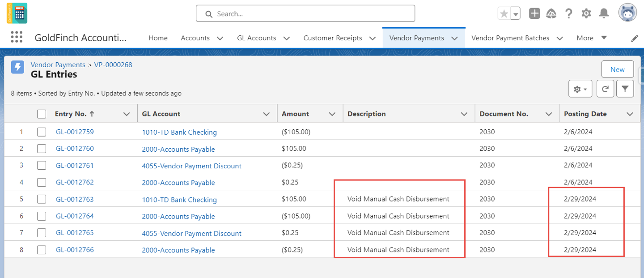Open the GL Account column actions chevron

pos(267,114)
